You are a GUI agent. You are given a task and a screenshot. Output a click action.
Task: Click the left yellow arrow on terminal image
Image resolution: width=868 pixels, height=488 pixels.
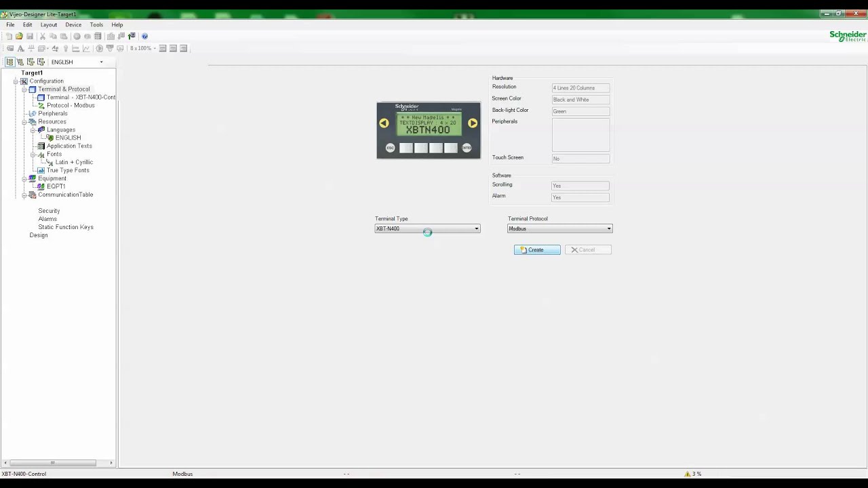[384, 123]
